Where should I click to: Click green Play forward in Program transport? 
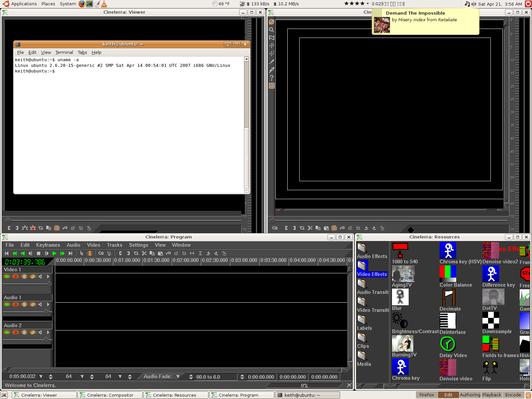[55, 253]
